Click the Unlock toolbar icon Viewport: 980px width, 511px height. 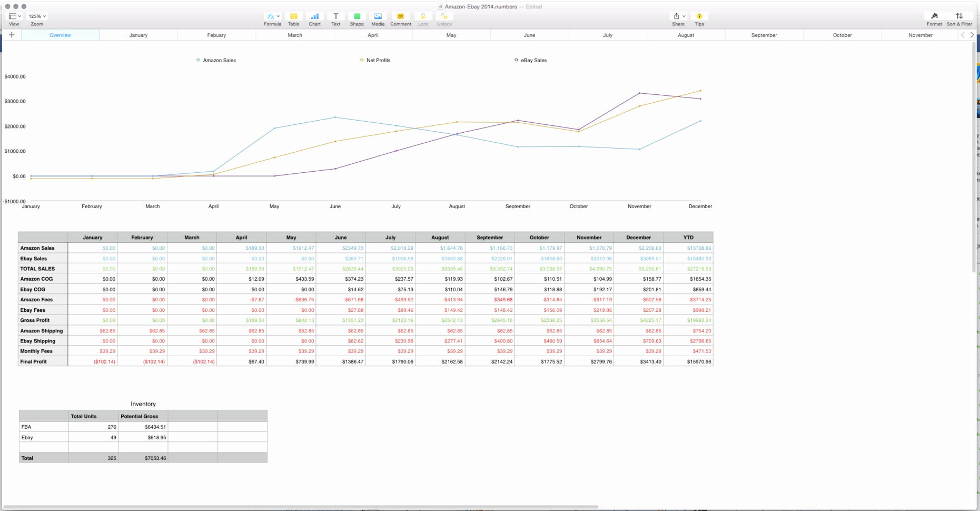pyautogui.click(x=444, y=16)
